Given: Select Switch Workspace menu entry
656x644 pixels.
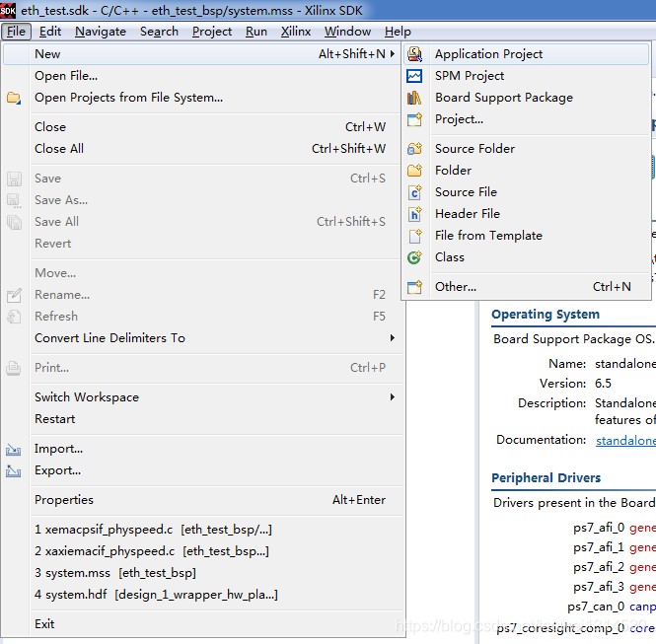Looking at the screenshot, I should coord(203,397).
